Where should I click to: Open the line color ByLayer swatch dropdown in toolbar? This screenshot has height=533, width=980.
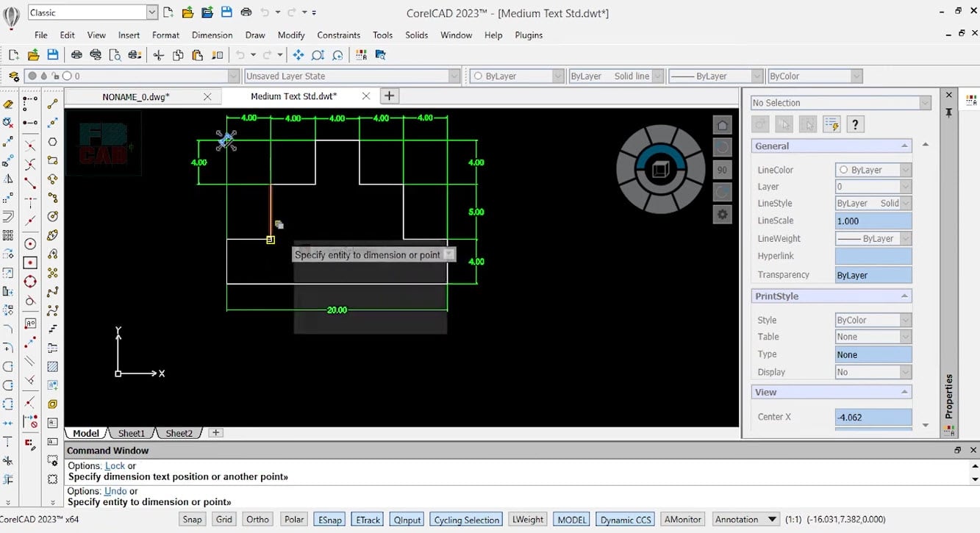pos(557,76)
